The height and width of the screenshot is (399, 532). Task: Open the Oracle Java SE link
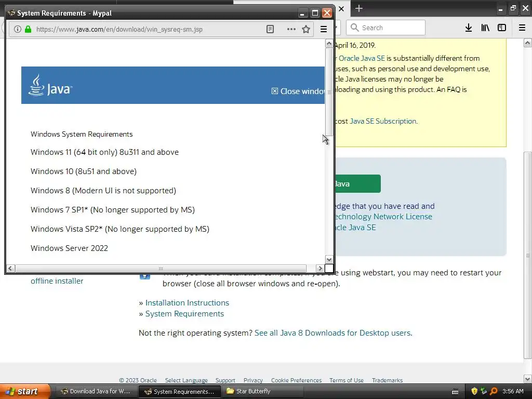pyautogui.click(x=362, y=58)
